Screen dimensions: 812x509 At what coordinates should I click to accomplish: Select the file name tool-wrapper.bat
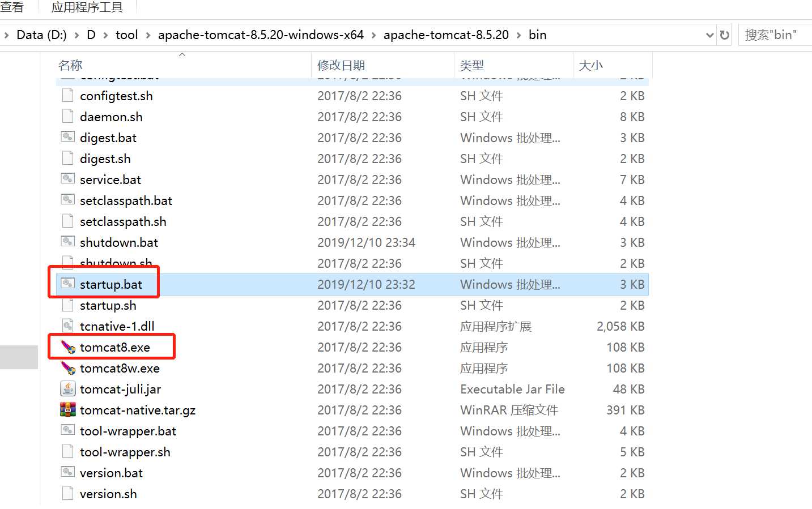128,431
